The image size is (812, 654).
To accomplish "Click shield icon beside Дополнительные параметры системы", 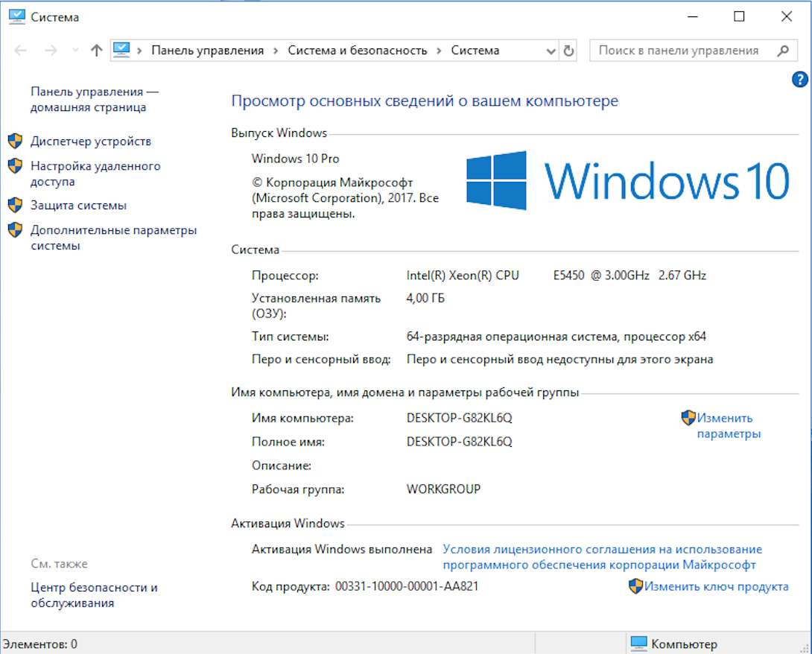I will point(15,229).
